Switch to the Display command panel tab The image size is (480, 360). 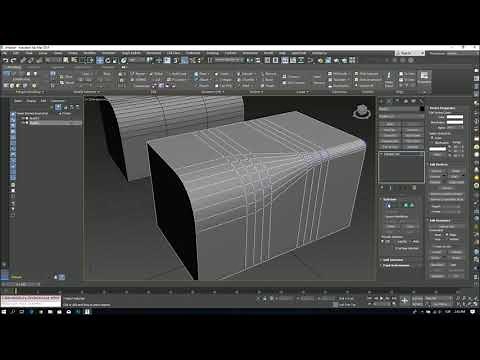pos(413,101)
